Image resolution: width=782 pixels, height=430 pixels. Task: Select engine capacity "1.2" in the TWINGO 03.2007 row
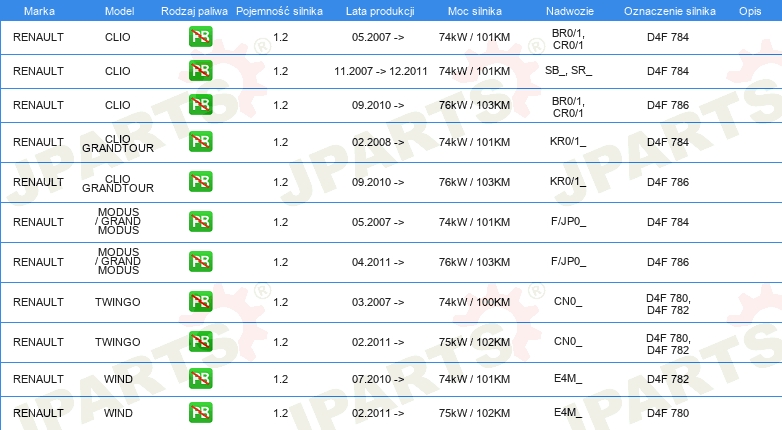click(x=281, y=302)
